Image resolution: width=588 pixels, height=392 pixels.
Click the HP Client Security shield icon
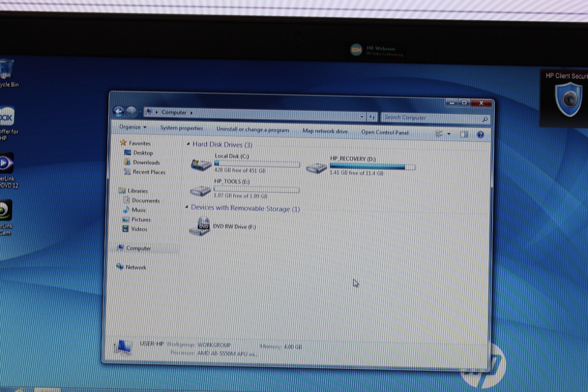point(569,100)
